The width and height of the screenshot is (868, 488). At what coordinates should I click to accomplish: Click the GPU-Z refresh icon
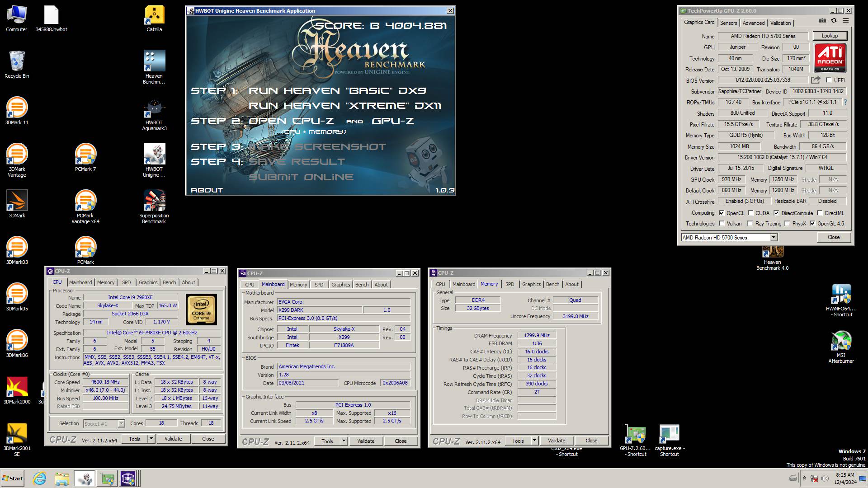click(x=834, y=21)
